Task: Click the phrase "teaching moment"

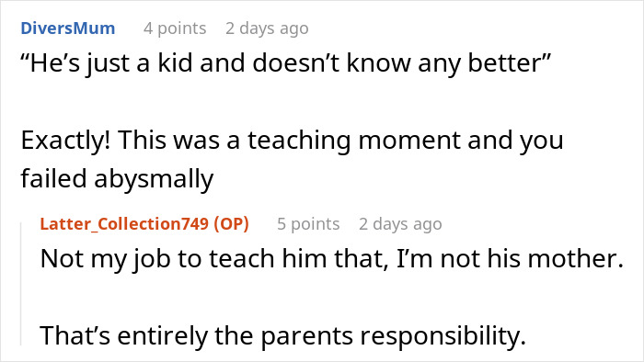Action: 354,141
